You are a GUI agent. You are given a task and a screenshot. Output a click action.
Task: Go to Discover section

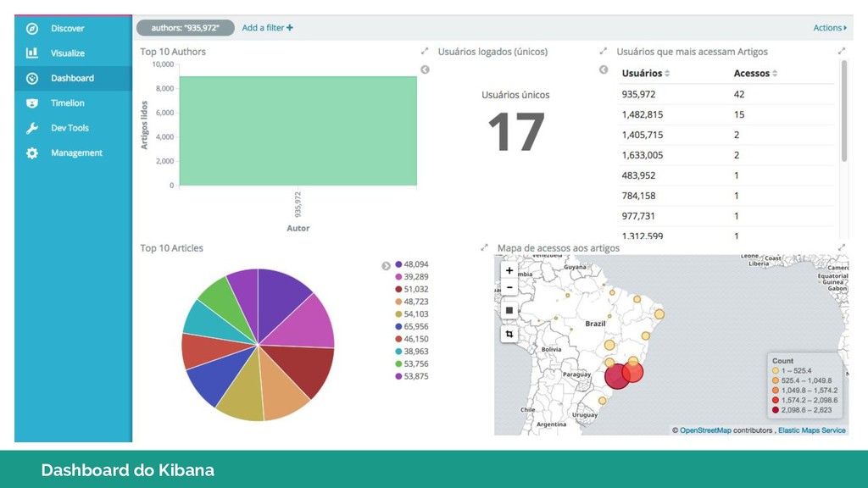(68, 28)
